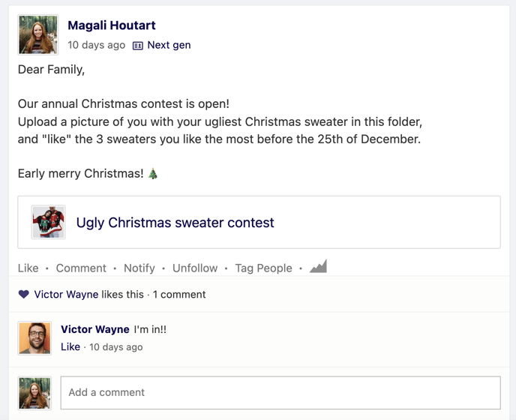This screenshot has width=516, height=420.
Task: Unfollow this post
Action: 195,268
